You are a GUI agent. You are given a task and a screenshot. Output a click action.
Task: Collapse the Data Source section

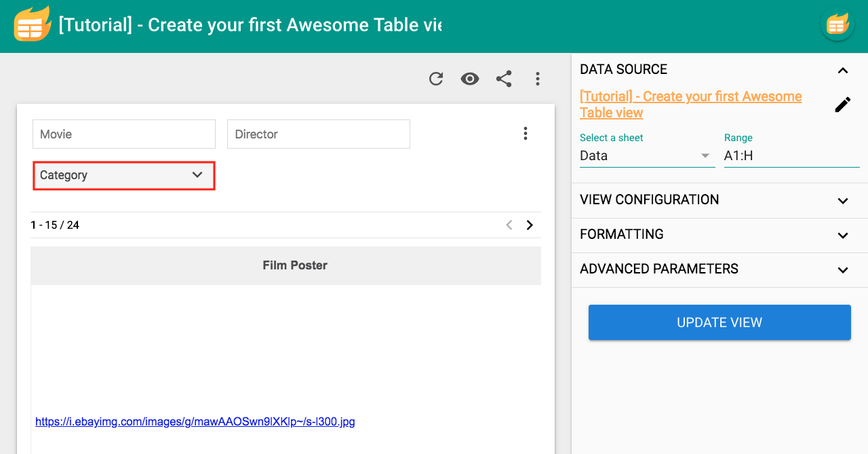point(843,70)
